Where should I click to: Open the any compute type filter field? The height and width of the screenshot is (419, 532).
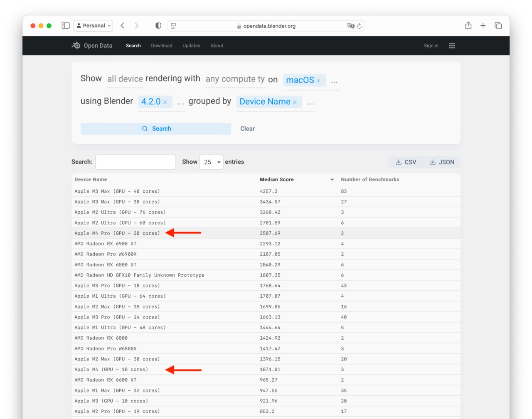click(x=235, y=79)
